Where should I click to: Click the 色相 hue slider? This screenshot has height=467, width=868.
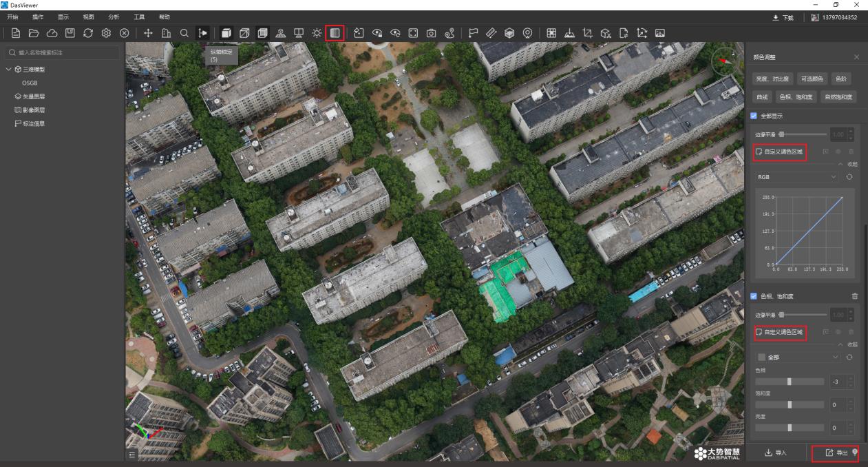(789, 382)
